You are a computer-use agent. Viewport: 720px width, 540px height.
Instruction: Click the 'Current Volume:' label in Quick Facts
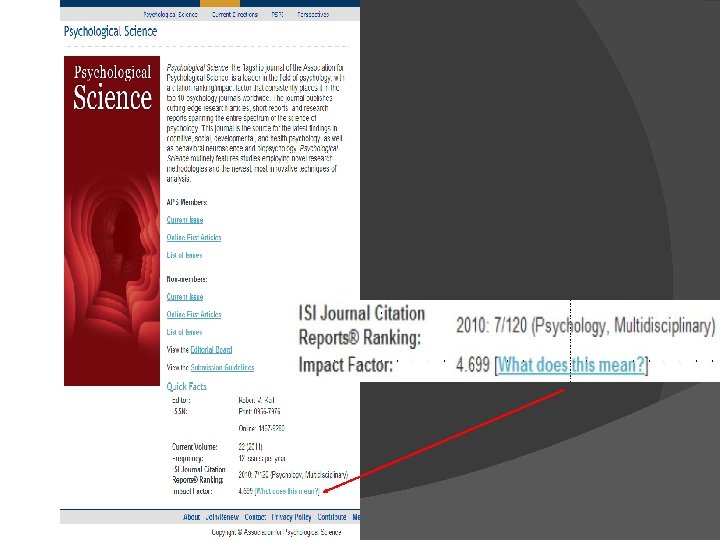point(195,446)
